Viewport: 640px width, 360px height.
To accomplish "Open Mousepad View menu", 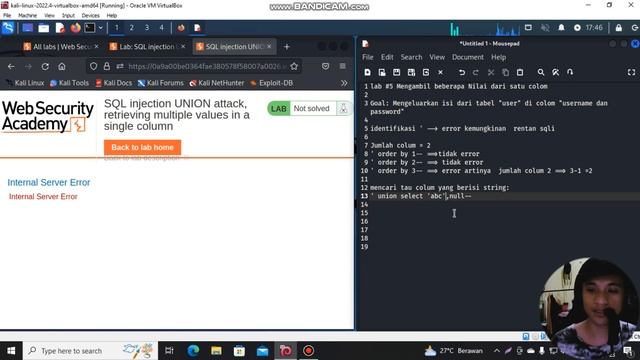I will [437, 57].
